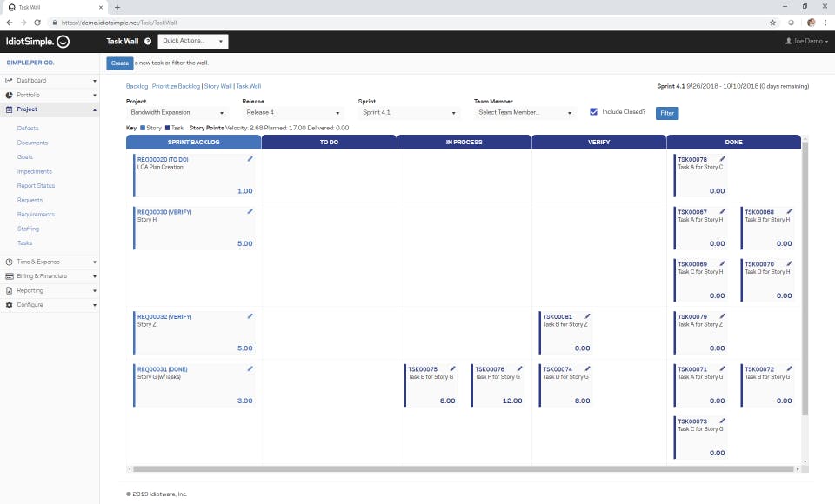Open Project dropdown Bandwidth Expansion
This screenshot has width=835, height=504.
coord(177,112)
